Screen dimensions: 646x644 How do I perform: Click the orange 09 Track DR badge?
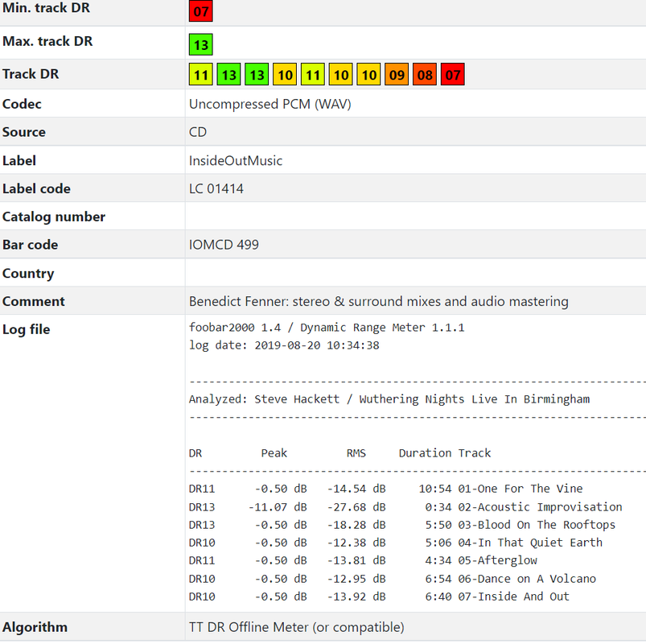[397, 75]
